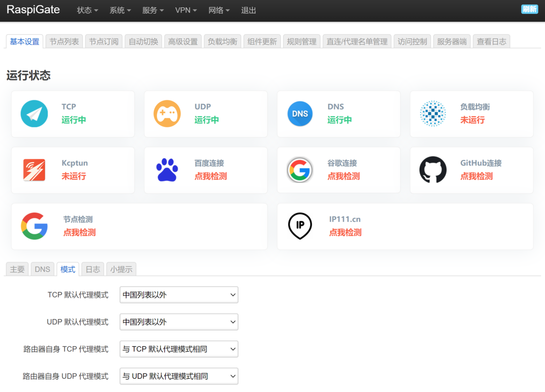Expand the 路由器自身 UDP 代理模式 dropdown
Screen dimensions: 545x392
[x=179, y=376]
